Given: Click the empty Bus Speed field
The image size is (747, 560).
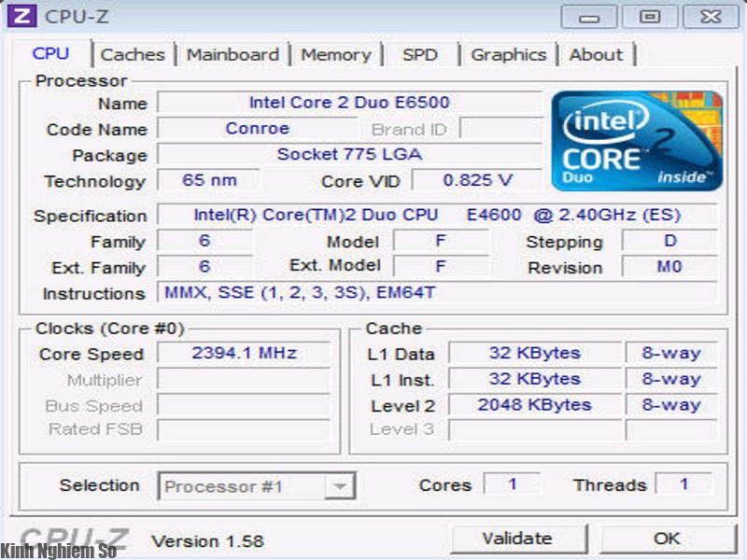Looking at the screenshot, I should point(244,405).
